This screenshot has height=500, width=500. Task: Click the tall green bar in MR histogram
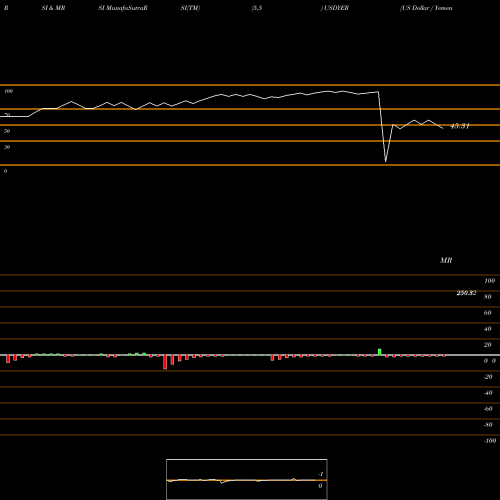pos(380,352)
